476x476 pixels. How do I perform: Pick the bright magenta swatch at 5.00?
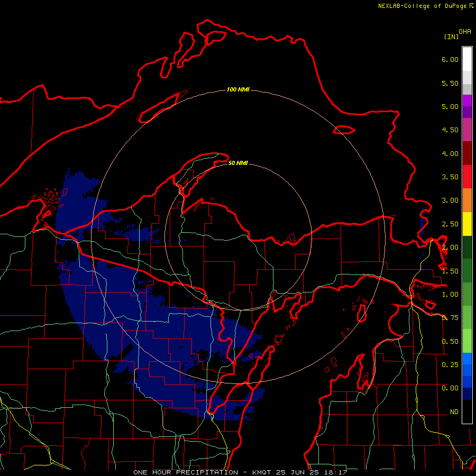coord(467,101)
